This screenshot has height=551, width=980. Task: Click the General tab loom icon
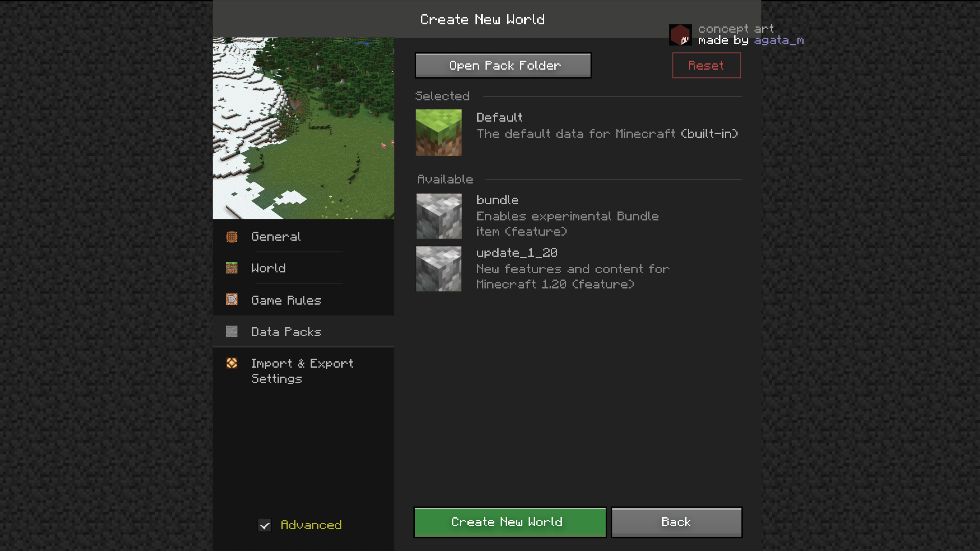pos(231,237)
